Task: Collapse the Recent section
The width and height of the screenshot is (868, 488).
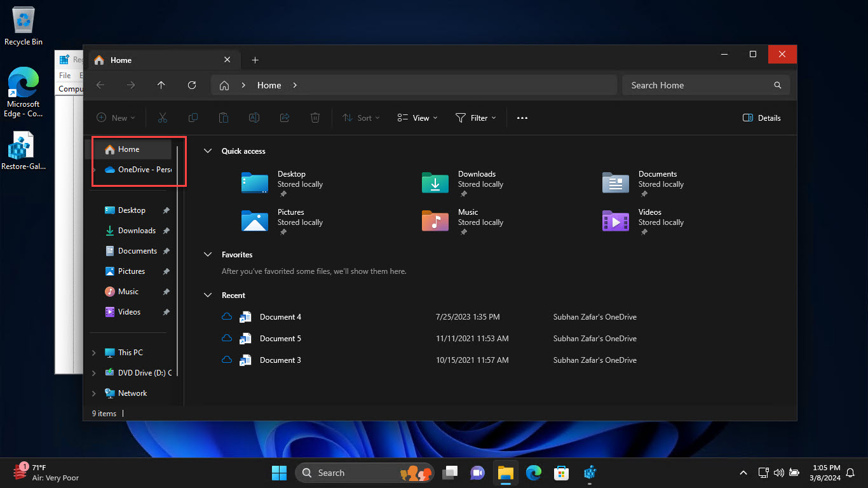Action: [207, 295]
